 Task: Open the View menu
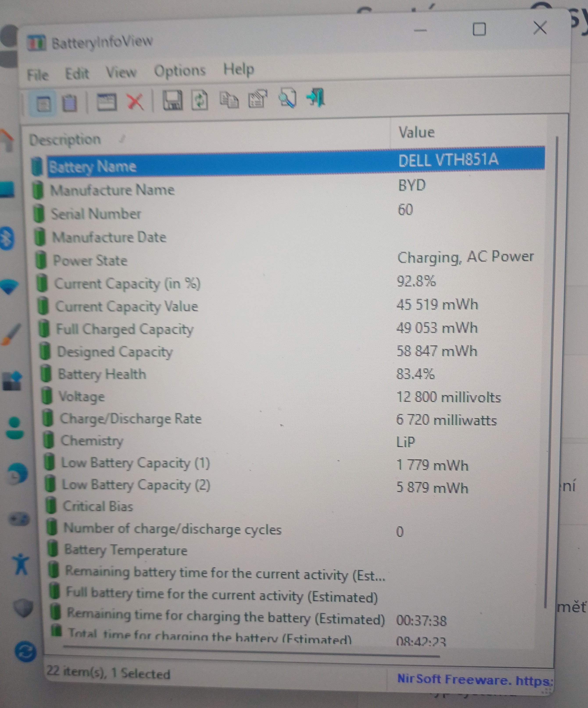point(121,72)
